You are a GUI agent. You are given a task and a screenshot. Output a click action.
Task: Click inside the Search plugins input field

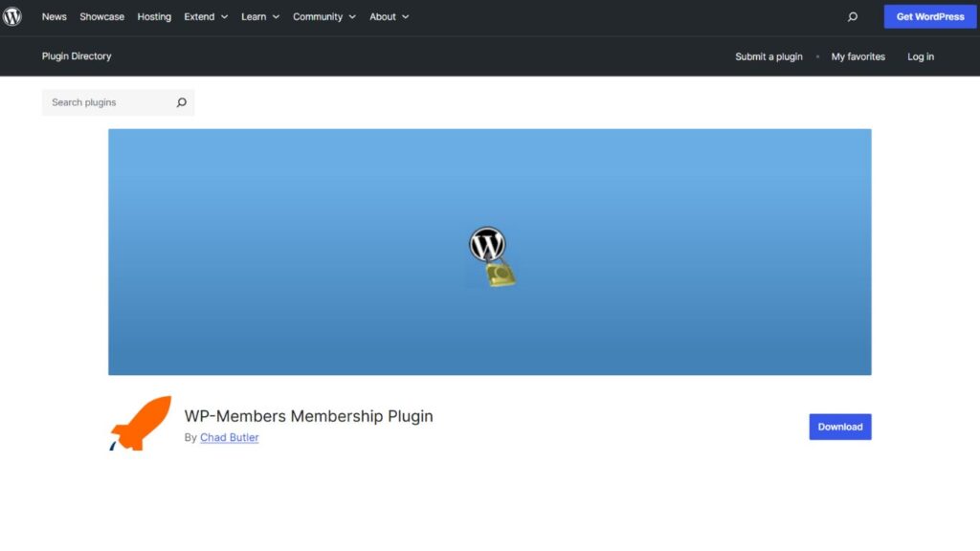(105, 102)
